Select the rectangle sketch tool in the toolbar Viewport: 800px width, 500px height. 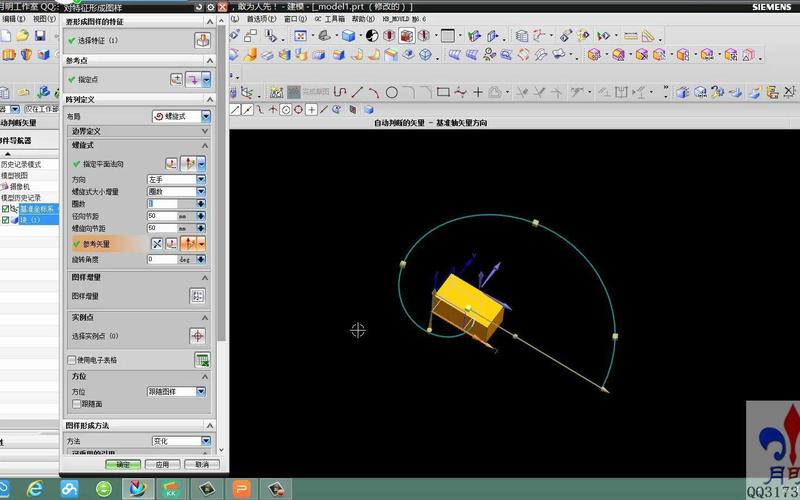coord(443,92)
